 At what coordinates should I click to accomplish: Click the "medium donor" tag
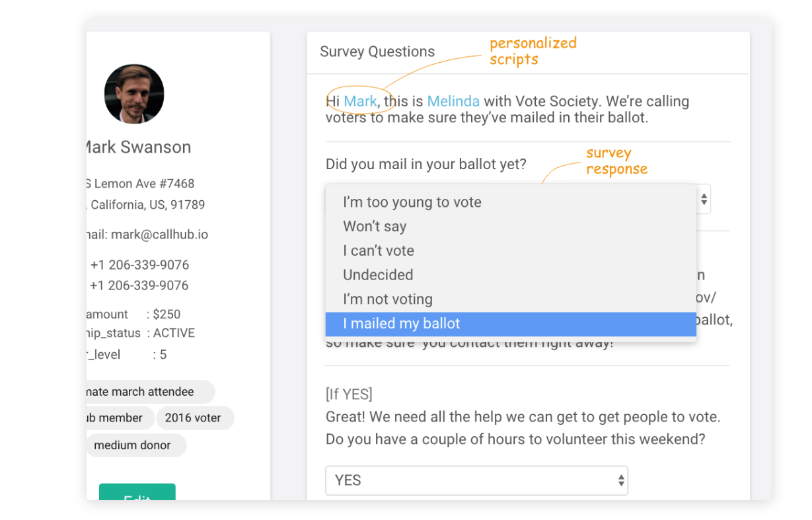(136, 445)
